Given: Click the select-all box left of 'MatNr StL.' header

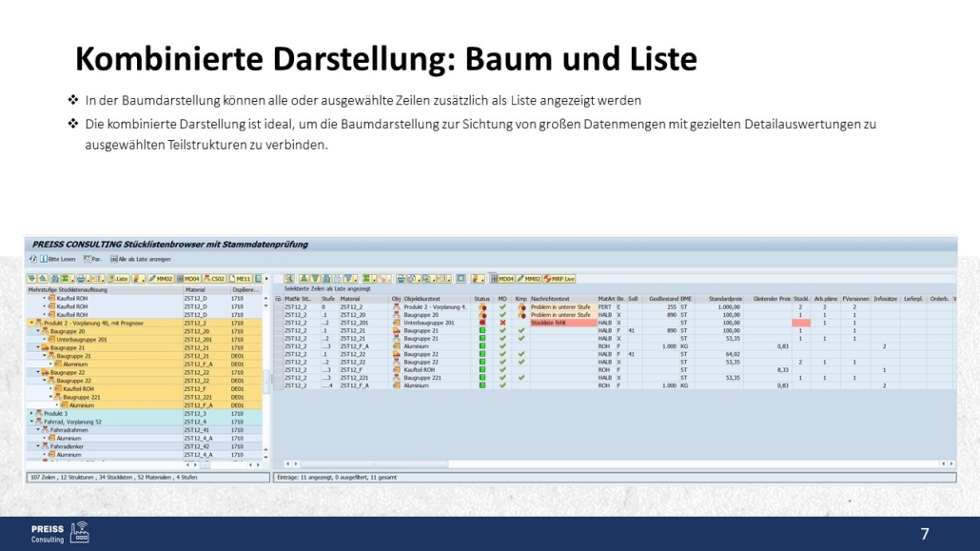Looking at the screenshot, I should point(279,299).
